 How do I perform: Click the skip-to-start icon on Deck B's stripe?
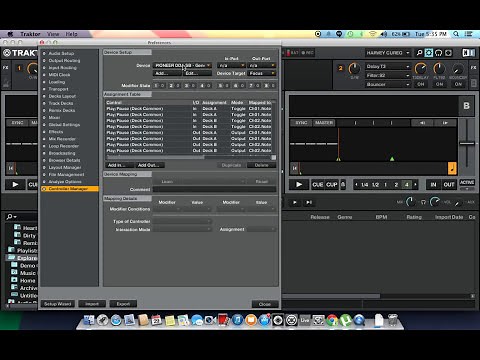tap(294, 168)
